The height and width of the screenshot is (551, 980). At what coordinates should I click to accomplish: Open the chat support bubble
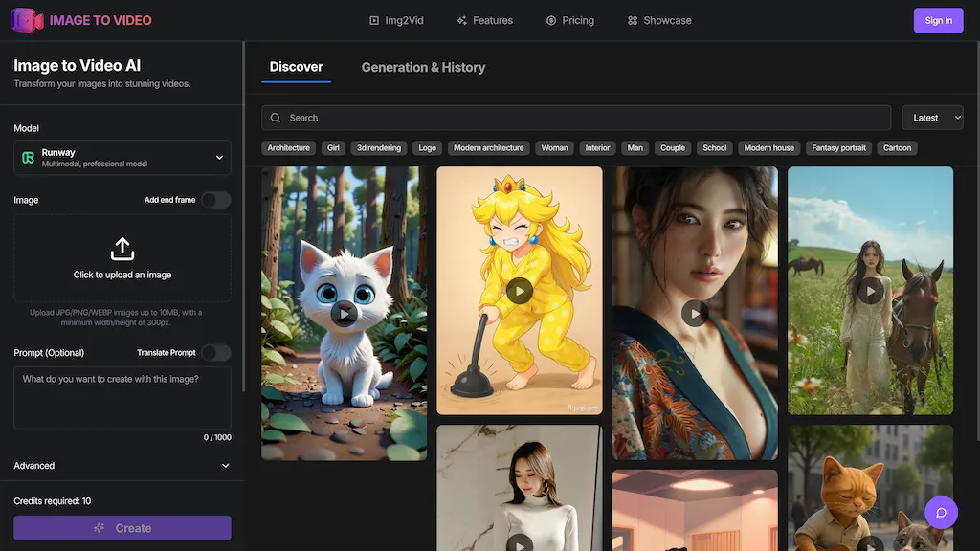pyautogui.click(x=941, y=513)
